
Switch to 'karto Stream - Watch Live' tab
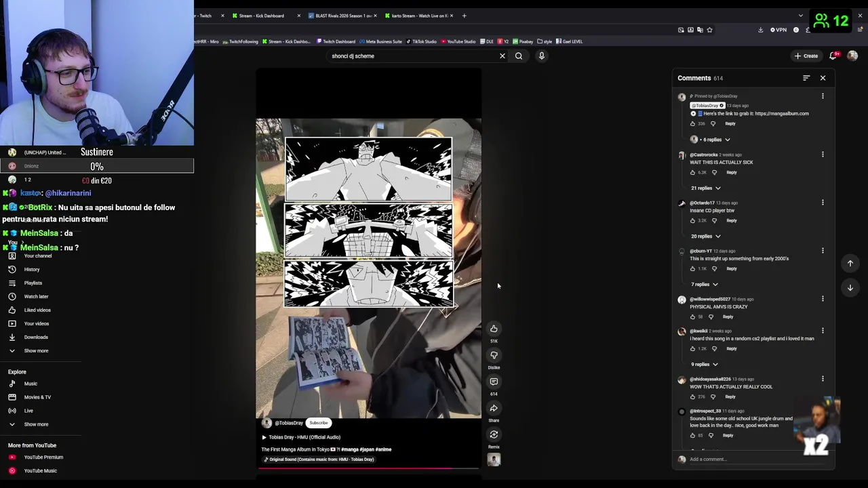click(x=420, y=16)
